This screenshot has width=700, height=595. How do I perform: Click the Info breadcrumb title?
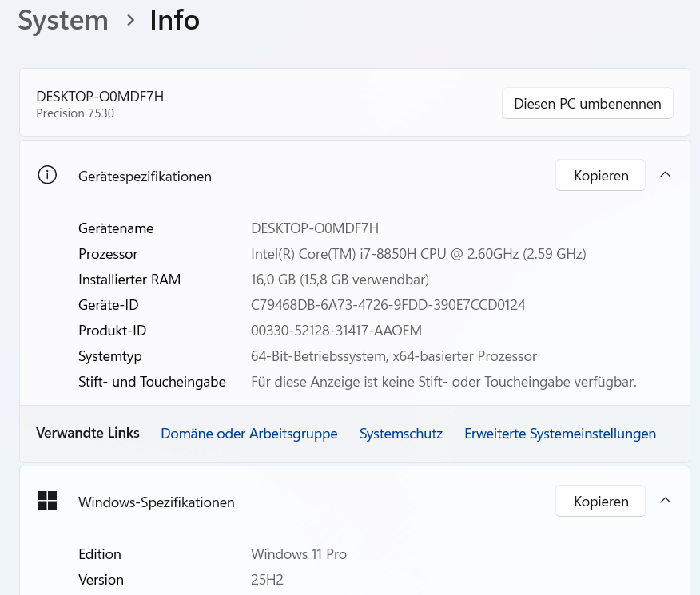pyautogui.click(x=174, y=21)
